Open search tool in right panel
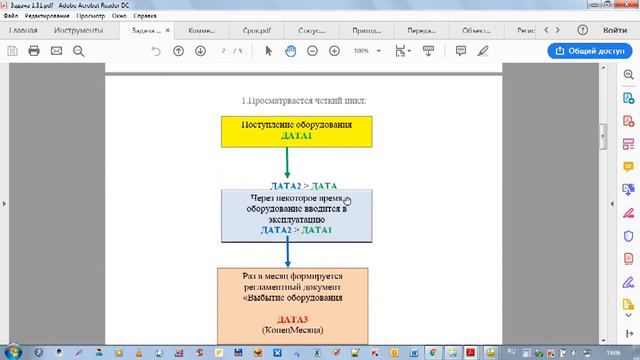The height and width of the screenshot is (360, 640). coord(629,75)
